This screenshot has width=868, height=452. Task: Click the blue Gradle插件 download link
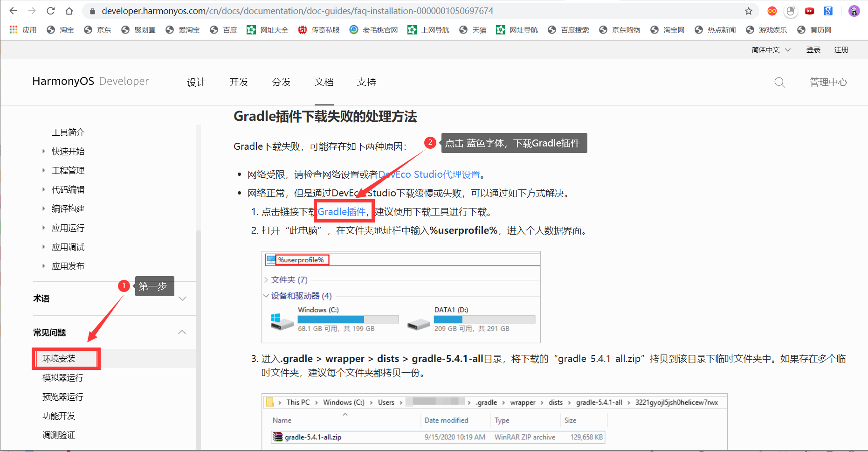click(342, 212)
